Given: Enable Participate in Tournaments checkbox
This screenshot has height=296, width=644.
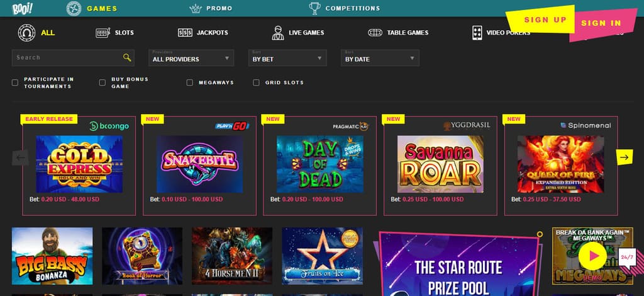Looking at the screenshot, I should point(15,83).
